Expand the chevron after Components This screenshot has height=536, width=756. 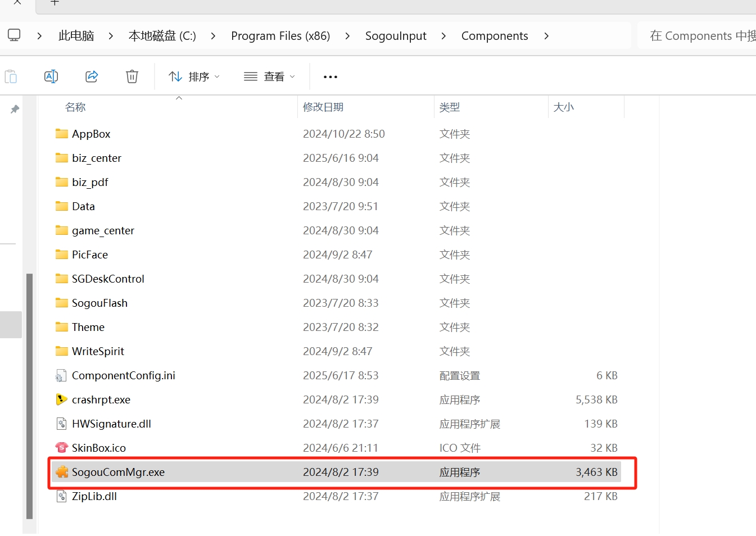(x=546, y=36)
